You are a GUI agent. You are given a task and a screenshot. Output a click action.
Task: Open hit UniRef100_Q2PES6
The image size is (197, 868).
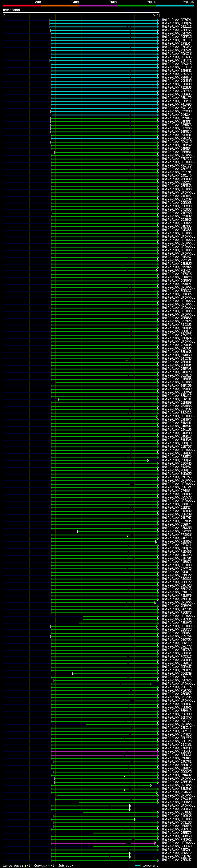pos(176,30)
